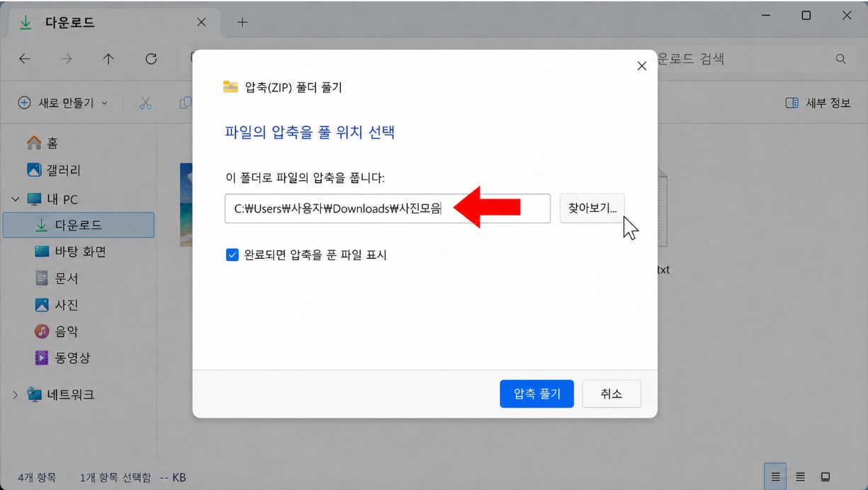Click the up-folder arrow in Explorer
Viewport: 868px width, 490px height.
pos(108,60)
